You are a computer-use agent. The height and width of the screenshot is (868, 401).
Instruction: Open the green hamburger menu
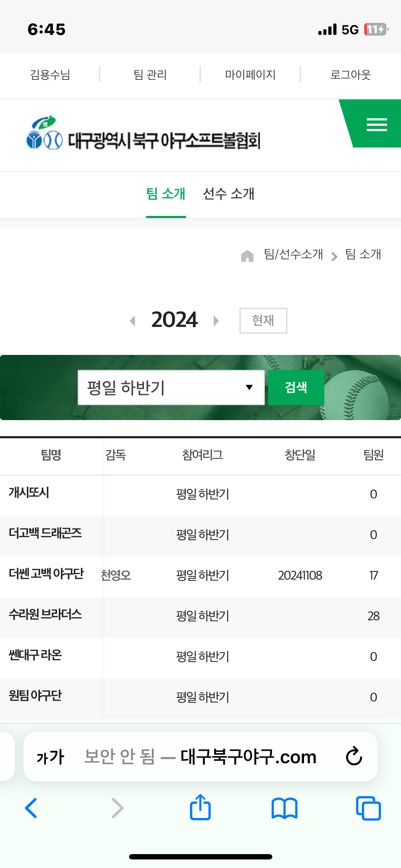pyautogui.click(x=376, y=124)
